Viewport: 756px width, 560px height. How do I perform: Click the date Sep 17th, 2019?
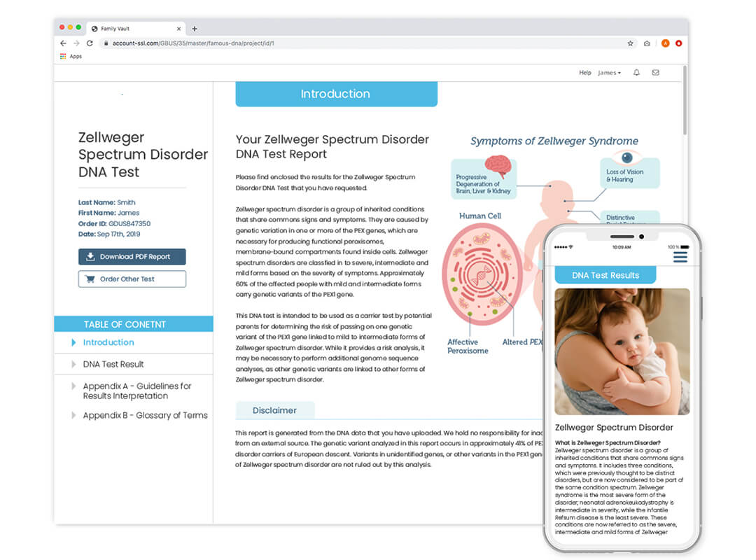coord(118,234)
